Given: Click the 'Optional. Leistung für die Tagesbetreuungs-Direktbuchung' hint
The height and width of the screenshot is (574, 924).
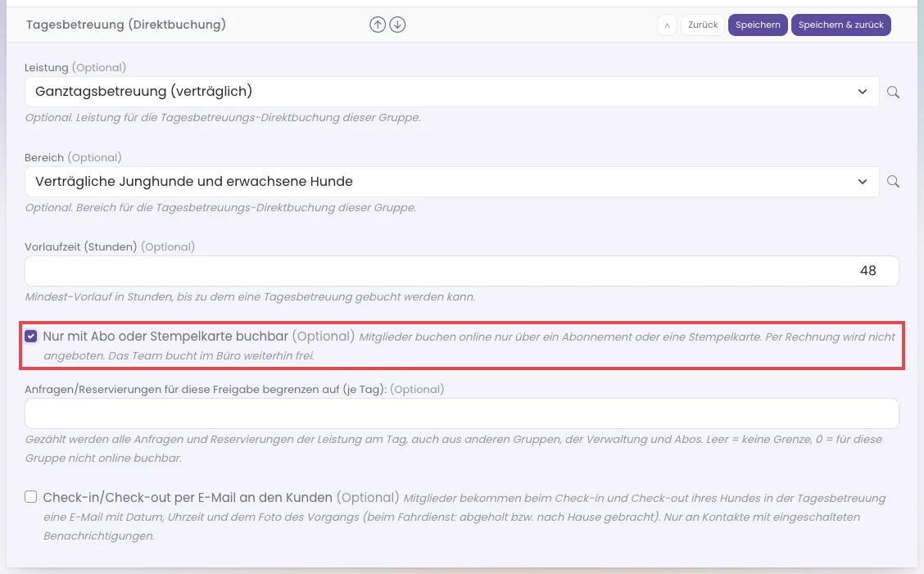Looking at the screenshot, I should tap(223, 118).
